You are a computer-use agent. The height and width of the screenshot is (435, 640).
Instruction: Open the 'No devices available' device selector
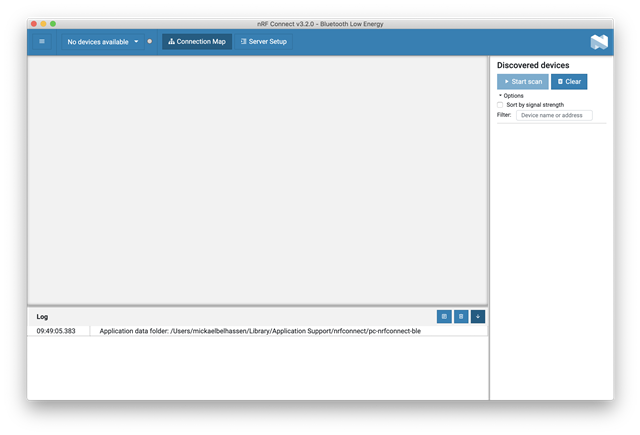click(103, 42)
